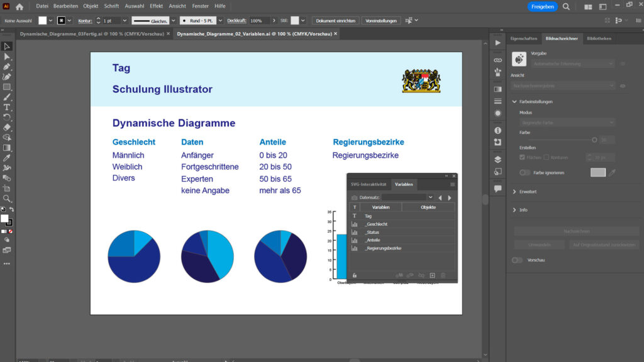
Task: Go to next data set arrow
Action: tap(450, 198)
